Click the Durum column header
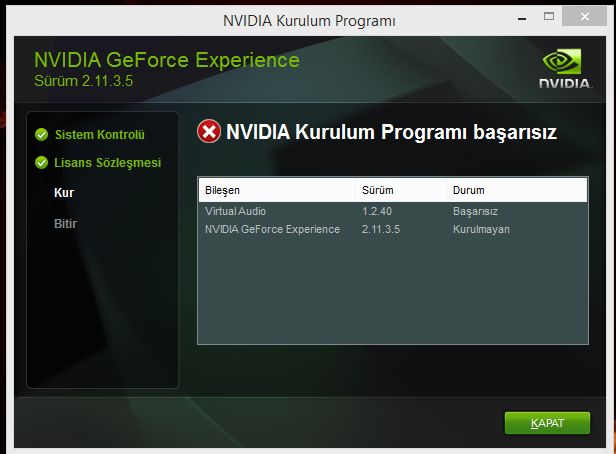The image size is (616, 454). coord(517,190)
